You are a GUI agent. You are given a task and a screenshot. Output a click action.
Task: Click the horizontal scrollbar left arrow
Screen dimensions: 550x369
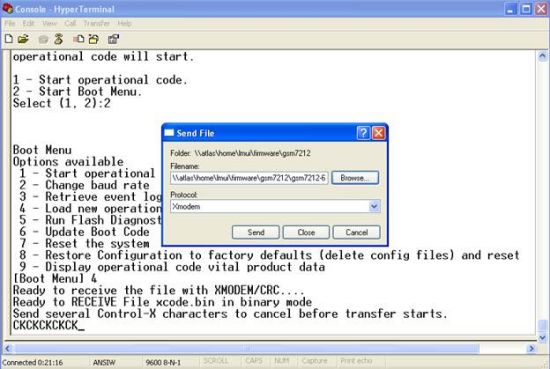point(8,348)
